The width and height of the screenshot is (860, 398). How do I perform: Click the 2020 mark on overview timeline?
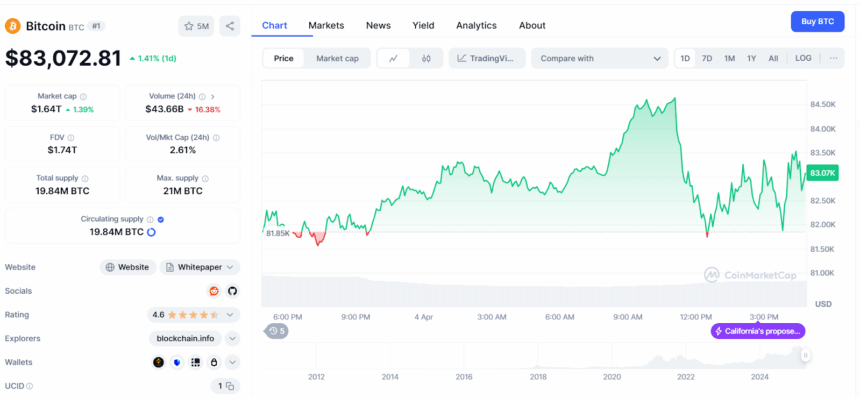coord(612,377)
